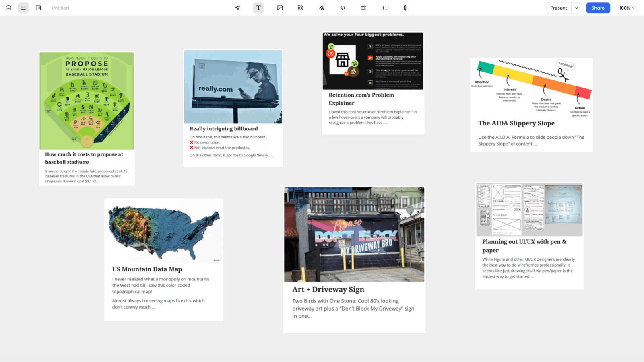
Task: Click the attachment paperclip icon
Action: point(405,8)
